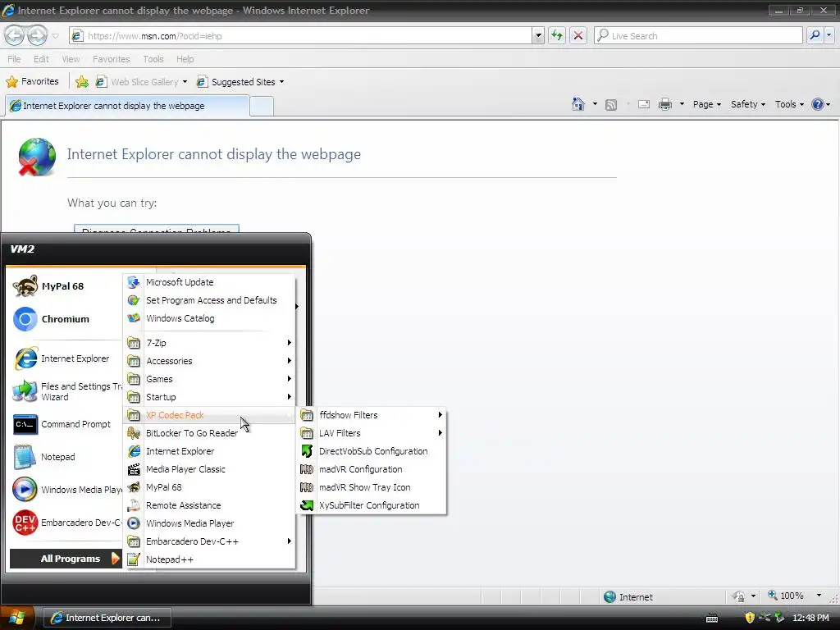This screenshot has height=630, width=840.
Task: Click All Programs button
Action: 66,559
